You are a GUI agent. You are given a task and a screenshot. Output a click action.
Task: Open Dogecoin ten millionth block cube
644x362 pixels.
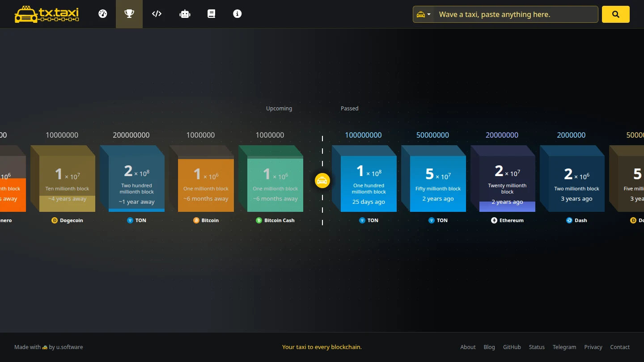click(x=63, y=179)
